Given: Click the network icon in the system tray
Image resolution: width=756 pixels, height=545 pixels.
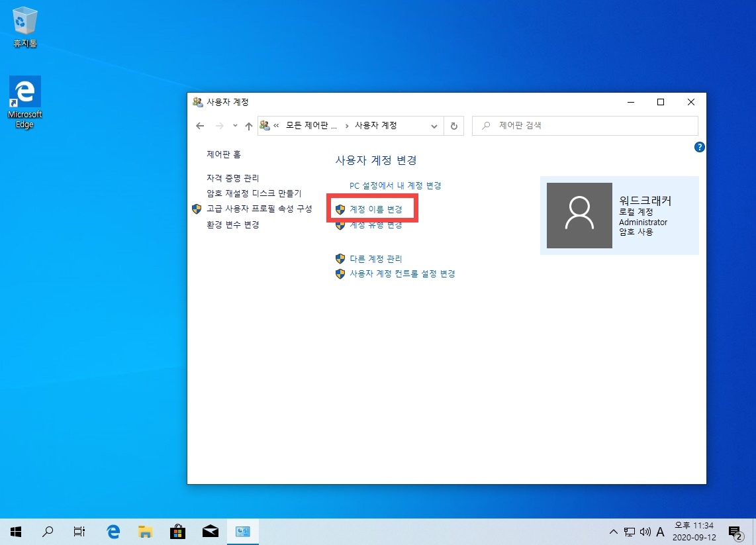Looking at the screenshot, I should (628, 531).
